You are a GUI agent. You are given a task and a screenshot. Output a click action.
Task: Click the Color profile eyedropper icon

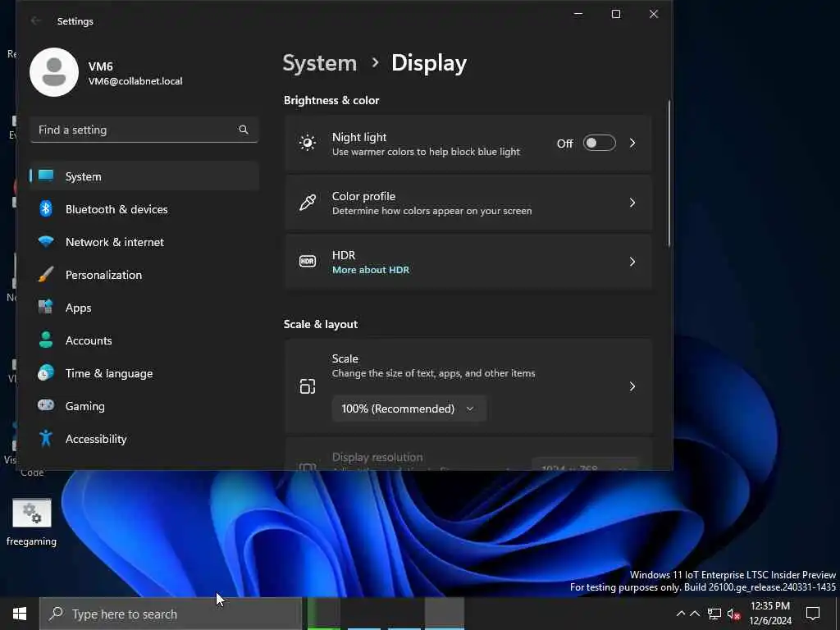point(308,203)
